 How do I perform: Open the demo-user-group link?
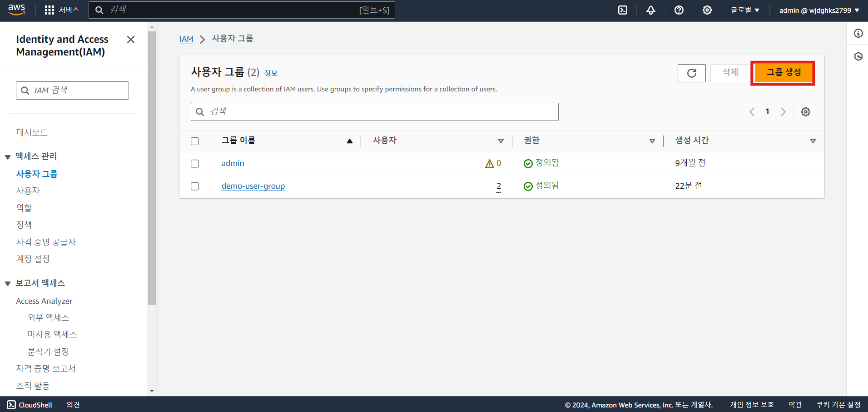point(253,186)
